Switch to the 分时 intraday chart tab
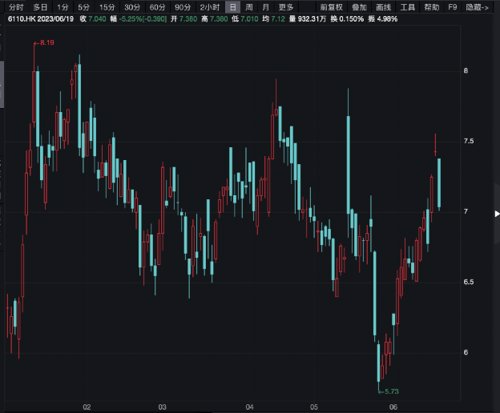This screenshot has height=413, width=500. [16, 7]
